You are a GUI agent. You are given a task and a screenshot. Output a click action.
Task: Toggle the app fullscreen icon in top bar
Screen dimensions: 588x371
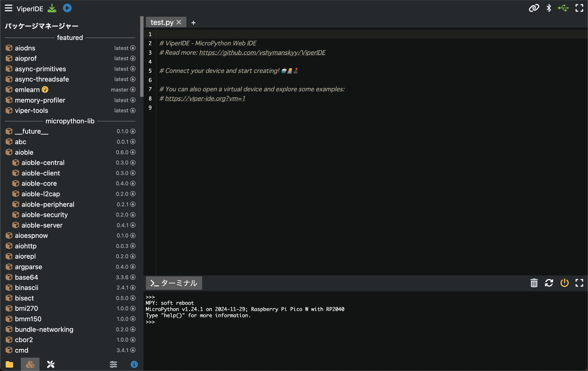click(579, 8)
